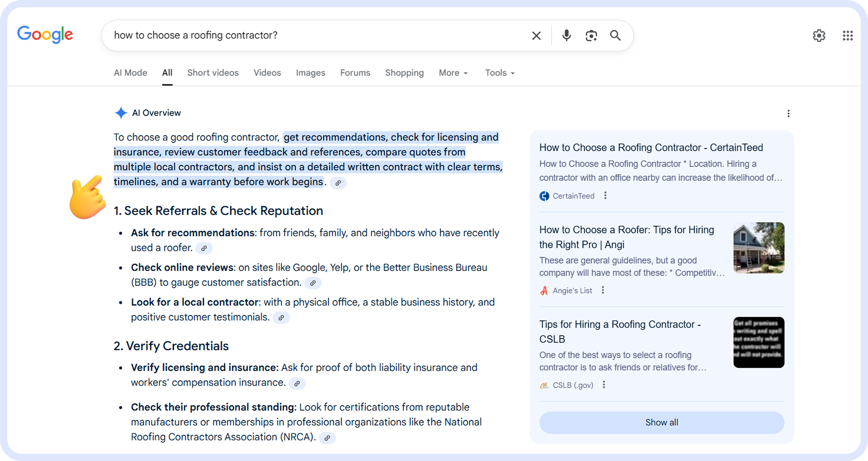The width and height of the screenshot is (868, 461).
Task: Click the Show all sources button
Action: [x=661, y=422]
